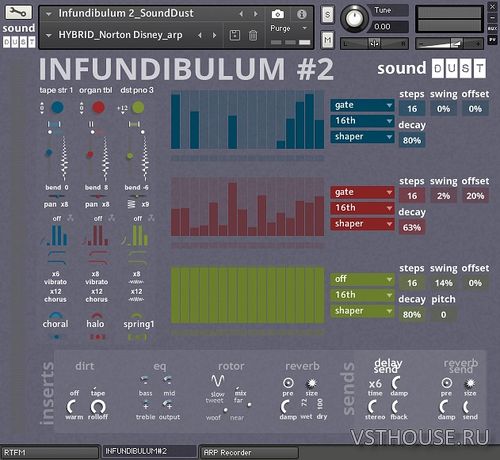Screen dimensions: 500x460
Task: Click the halo red arc icon
Action: (x=96, y=315)
